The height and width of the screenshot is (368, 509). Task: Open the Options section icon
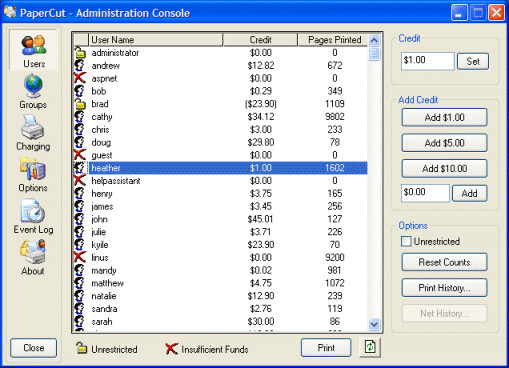click(33, 169)
